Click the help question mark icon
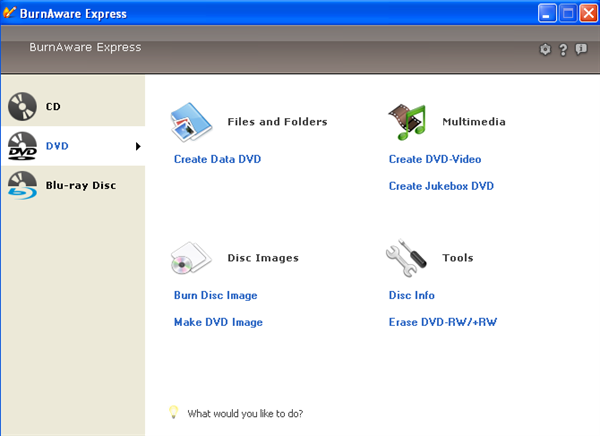 [563, 49]
